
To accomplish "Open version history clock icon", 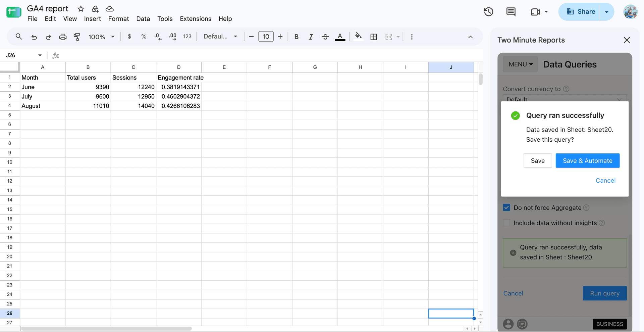I will coord(488,12).
